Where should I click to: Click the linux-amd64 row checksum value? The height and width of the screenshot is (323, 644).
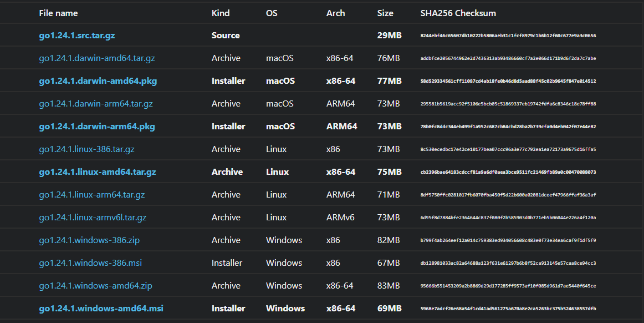point(508,172)
